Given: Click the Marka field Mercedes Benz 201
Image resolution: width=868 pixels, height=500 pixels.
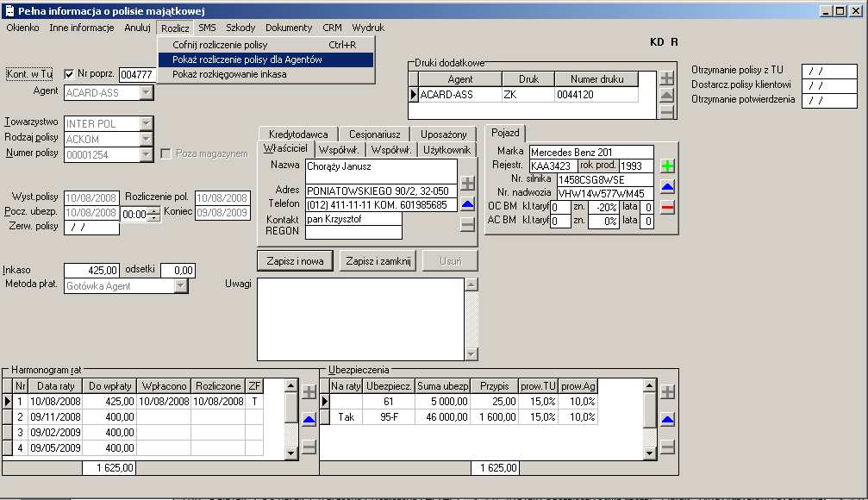Looking at the screenshot, I should point(591,153).
